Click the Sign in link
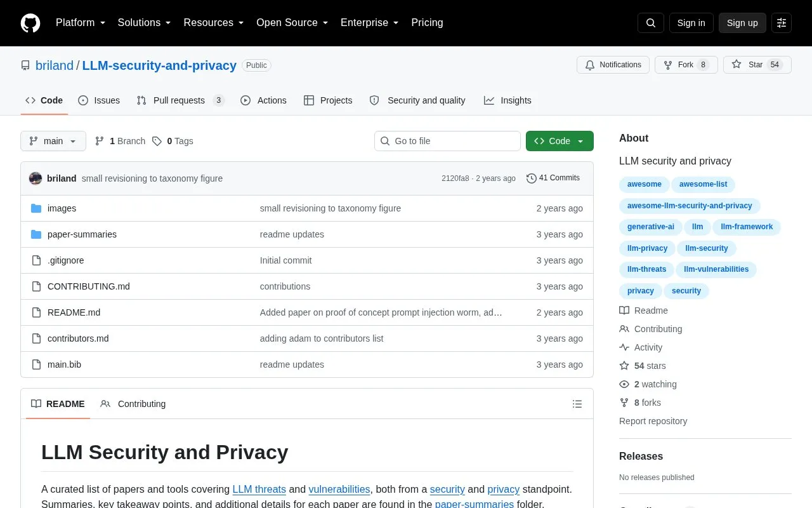Viewport: 812px width, 508px height. [x=691, y=23]
